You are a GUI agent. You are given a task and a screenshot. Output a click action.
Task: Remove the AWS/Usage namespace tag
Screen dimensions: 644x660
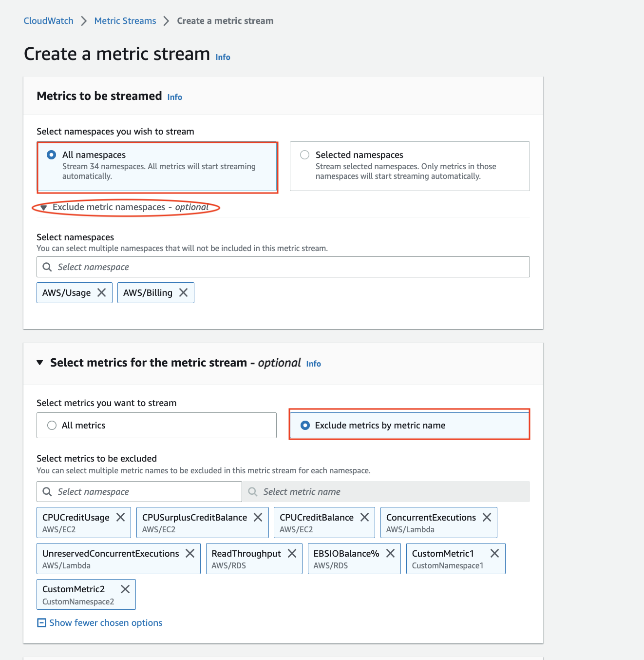coord(102,292)
